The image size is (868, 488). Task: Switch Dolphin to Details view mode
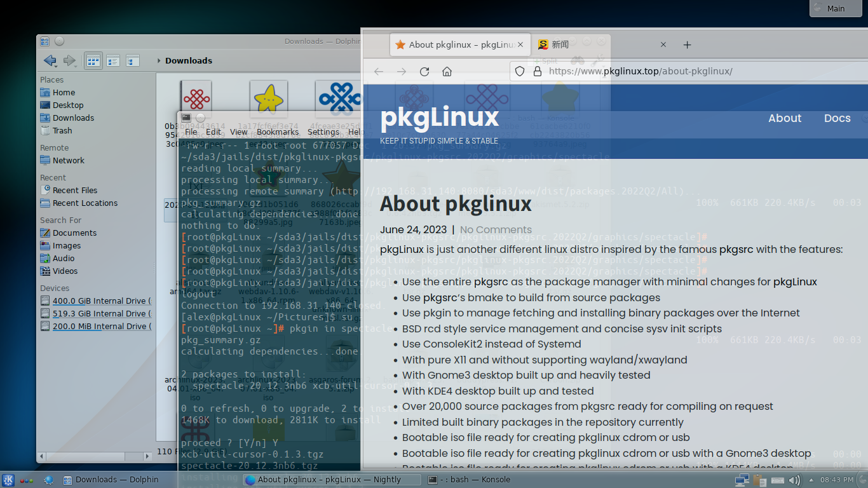coord(132,61)
